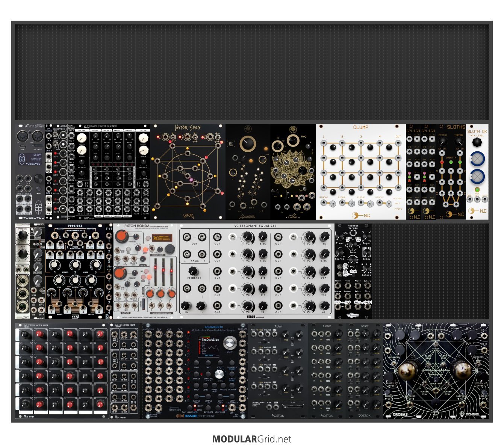This screenshot has height=447, width=504.
Task: Turn the RELEASE knob on MSCL
Action: tap(38, 267)
